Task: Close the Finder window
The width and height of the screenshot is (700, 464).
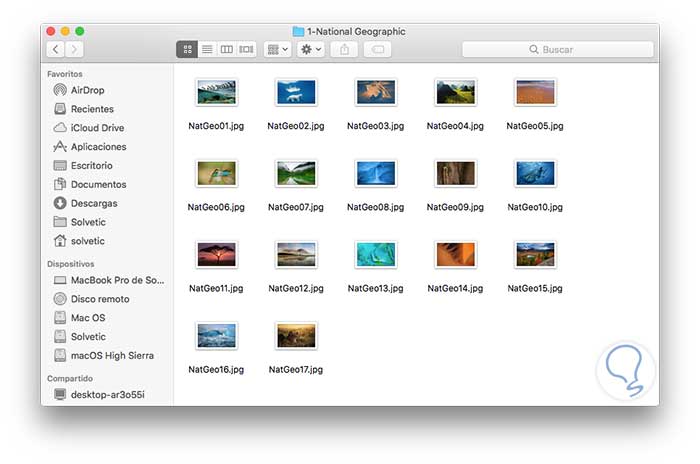Action: tap(51, 31)
